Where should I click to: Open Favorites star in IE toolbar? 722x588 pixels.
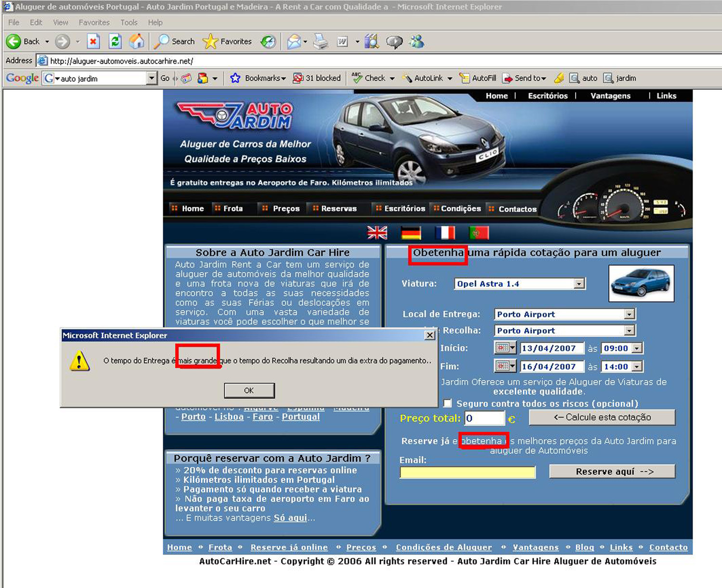[x=210, y=42]
